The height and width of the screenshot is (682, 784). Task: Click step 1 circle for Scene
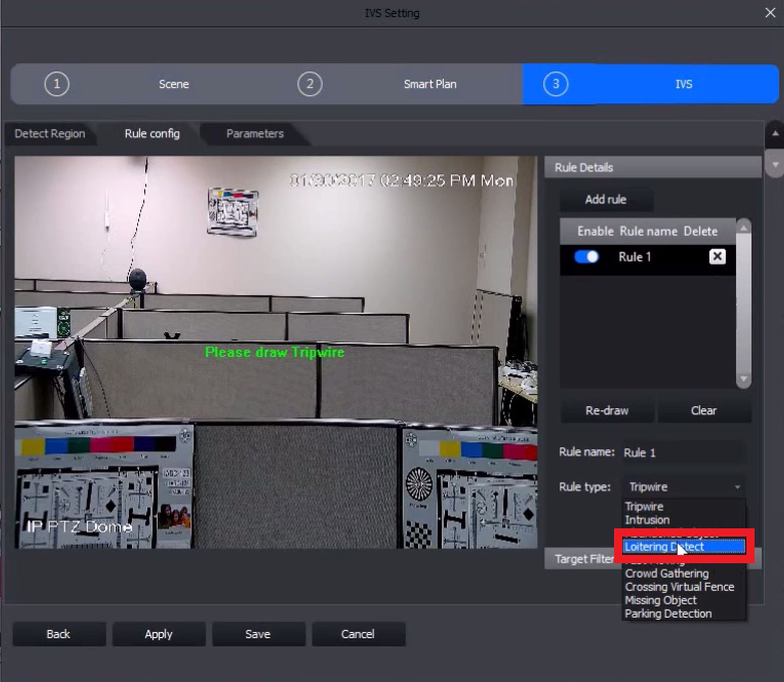pyautogui.click(x=57, y=84)
